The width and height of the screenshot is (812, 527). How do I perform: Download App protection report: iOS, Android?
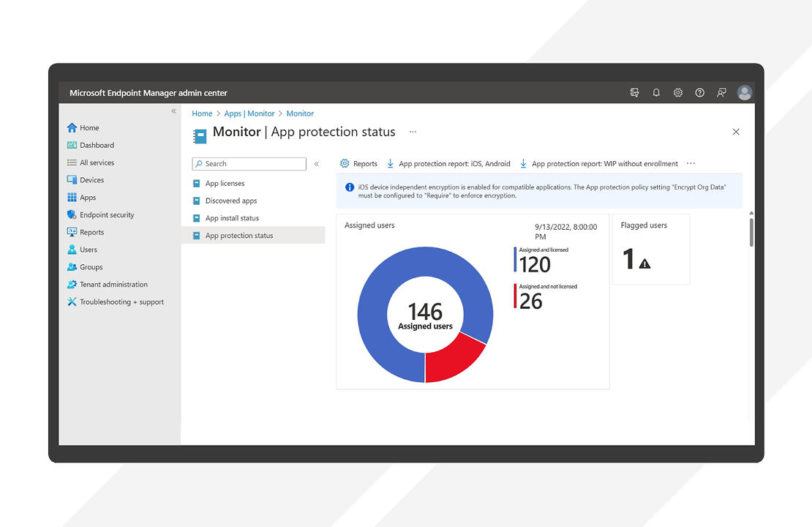click(448, 164)
